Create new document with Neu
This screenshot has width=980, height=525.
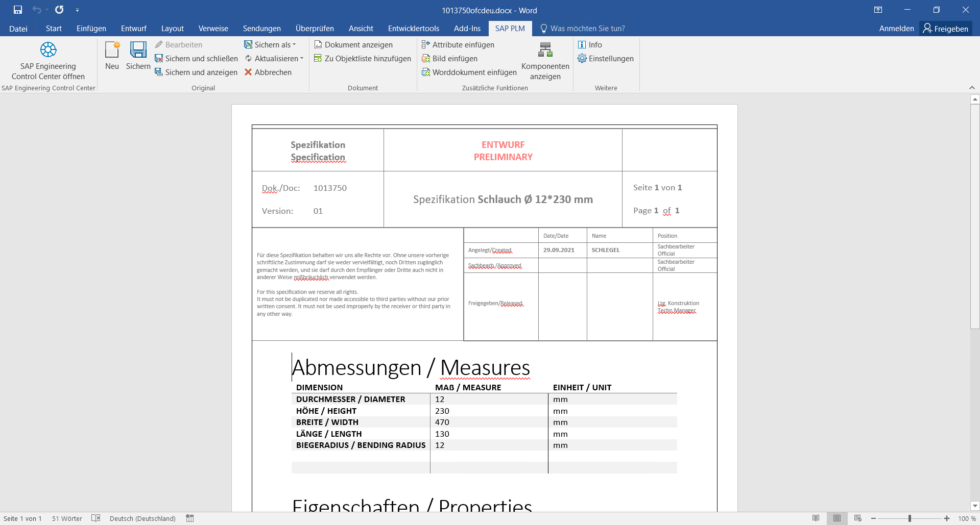tap(112, 56)
